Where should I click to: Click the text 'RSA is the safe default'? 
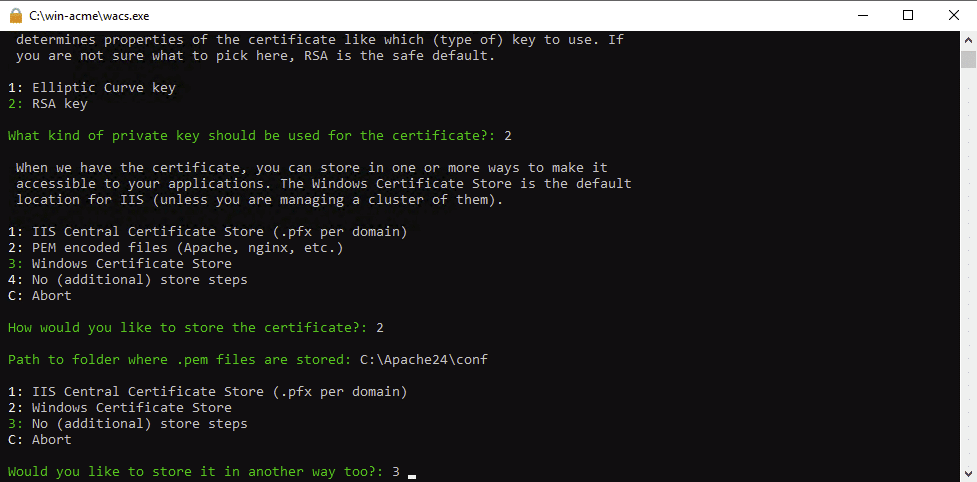[x=400, y=56]
